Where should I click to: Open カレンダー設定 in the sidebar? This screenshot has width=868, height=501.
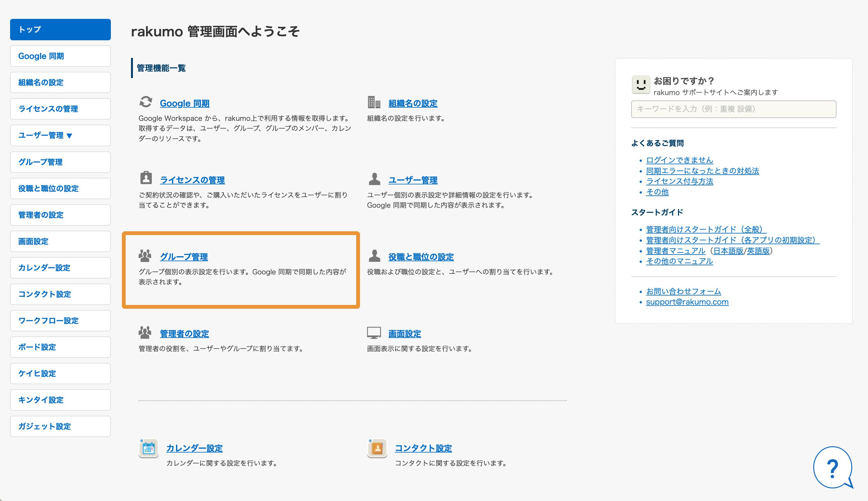[60, 268]
